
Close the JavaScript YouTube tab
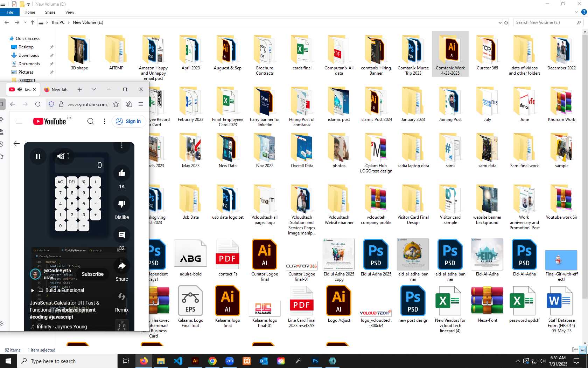coord(34,89)
